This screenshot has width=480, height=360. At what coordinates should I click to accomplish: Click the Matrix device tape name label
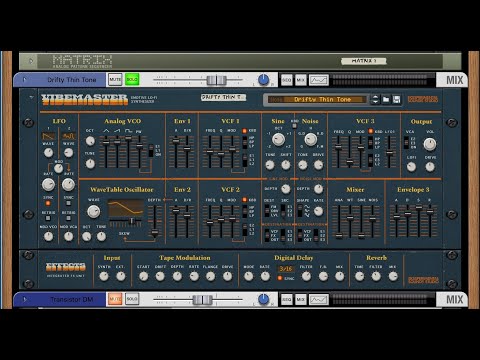pos(364,61)
